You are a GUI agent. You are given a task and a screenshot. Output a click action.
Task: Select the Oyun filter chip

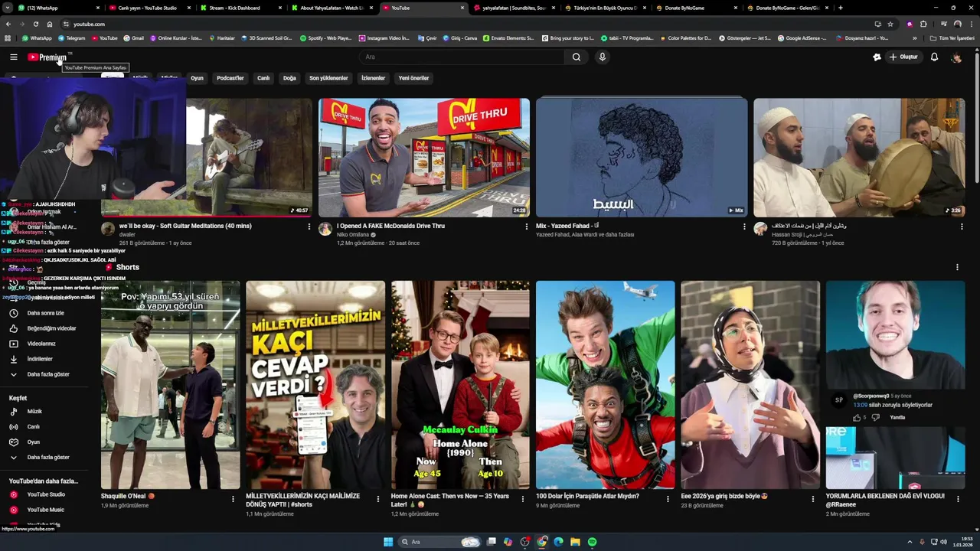tap(197, 78)
